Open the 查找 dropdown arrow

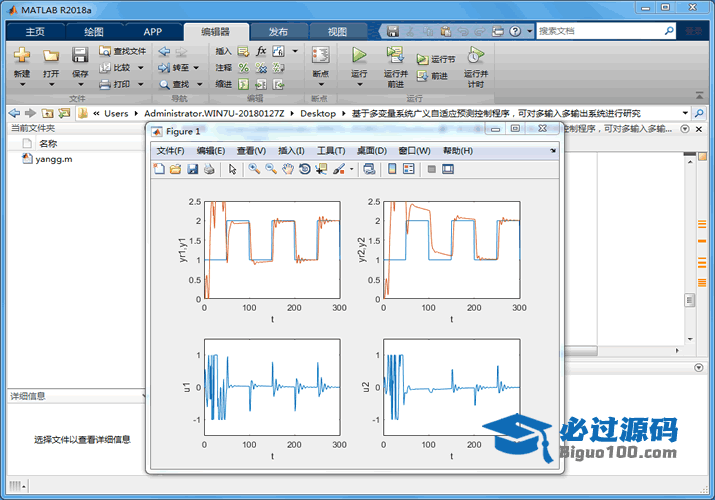point(199,84)
